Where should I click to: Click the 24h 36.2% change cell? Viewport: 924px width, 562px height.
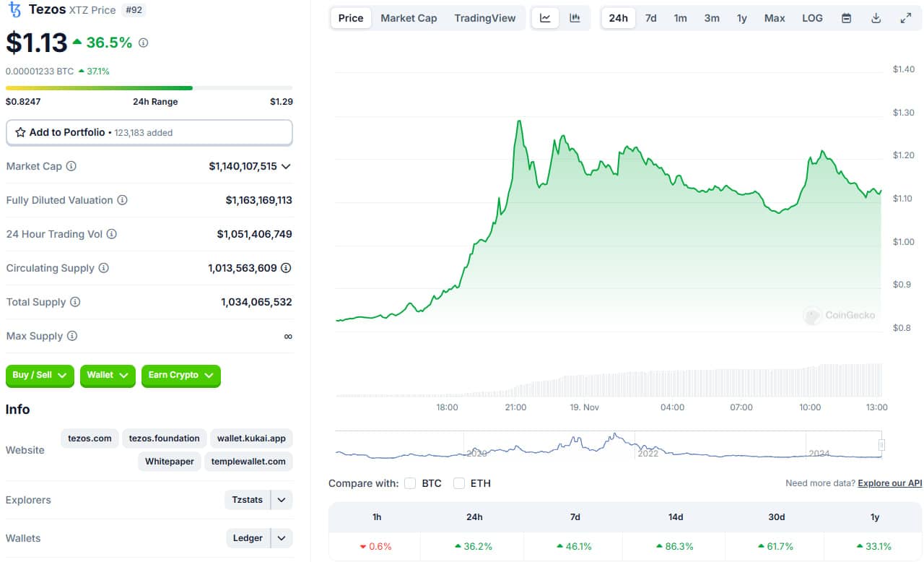(x=474, y=547)
